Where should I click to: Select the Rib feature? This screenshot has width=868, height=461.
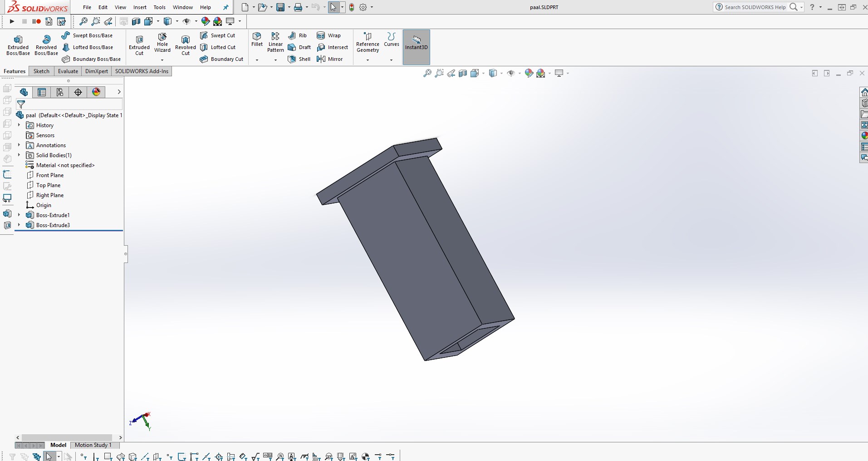click(297, 35)
